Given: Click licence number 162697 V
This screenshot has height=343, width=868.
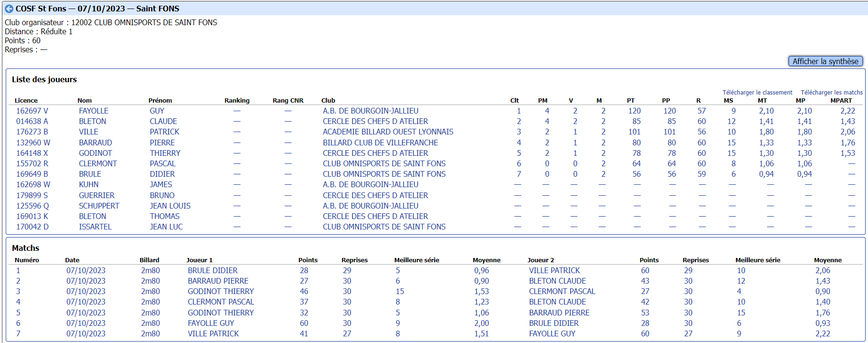Looking at the screenshot, I should pos(32,111).
